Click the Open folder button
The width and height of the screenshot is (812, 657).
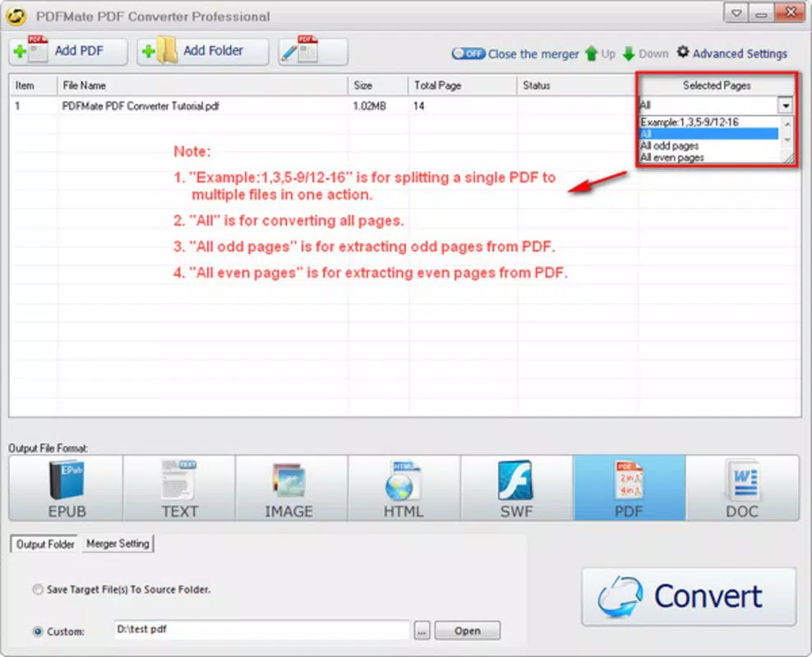467,631
